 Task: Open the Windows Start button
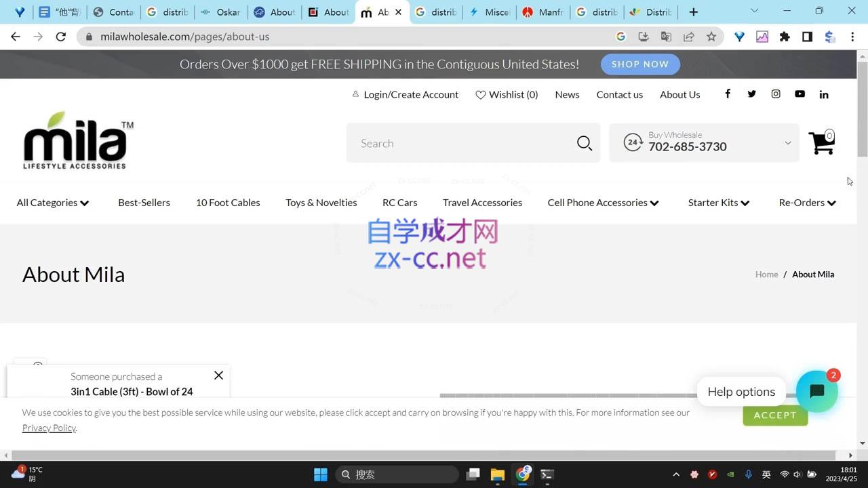[x=321, y=474]
